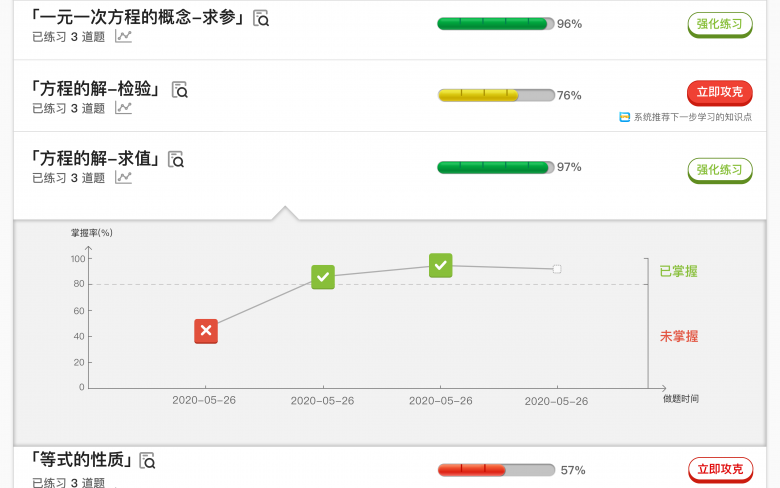Click the empty square final chart point
780x488 pixels.
[557, 269]
